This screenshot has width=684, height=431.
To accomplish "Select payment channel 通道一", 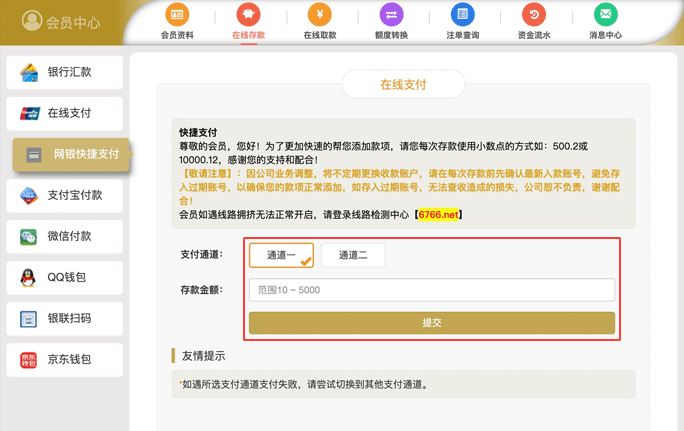I will pyautogui.click(x=281, y=255).
